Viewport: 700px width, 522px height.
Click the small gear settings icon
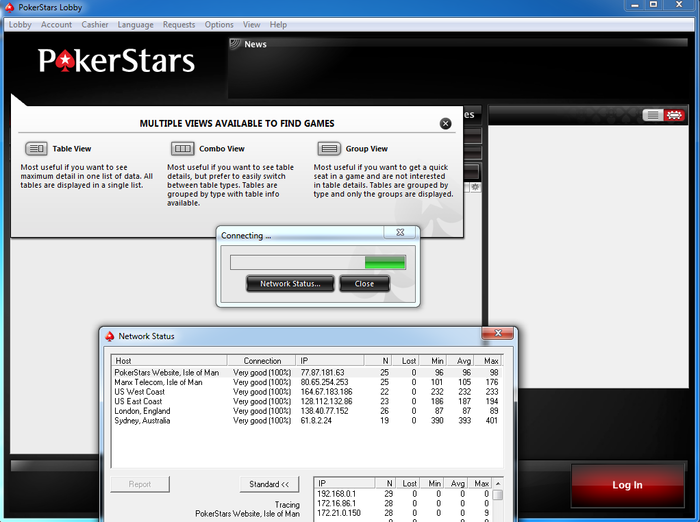coord(475,187)
